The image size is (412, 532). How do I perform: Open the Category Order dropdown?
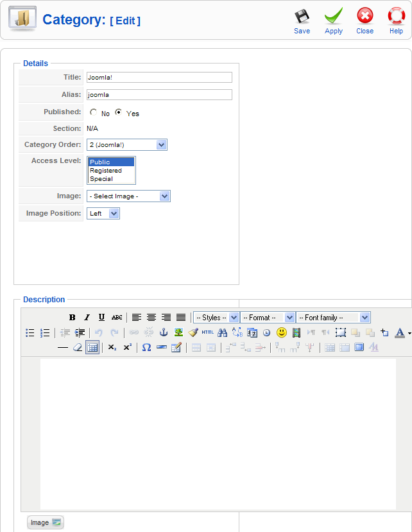tap(127, 145)
